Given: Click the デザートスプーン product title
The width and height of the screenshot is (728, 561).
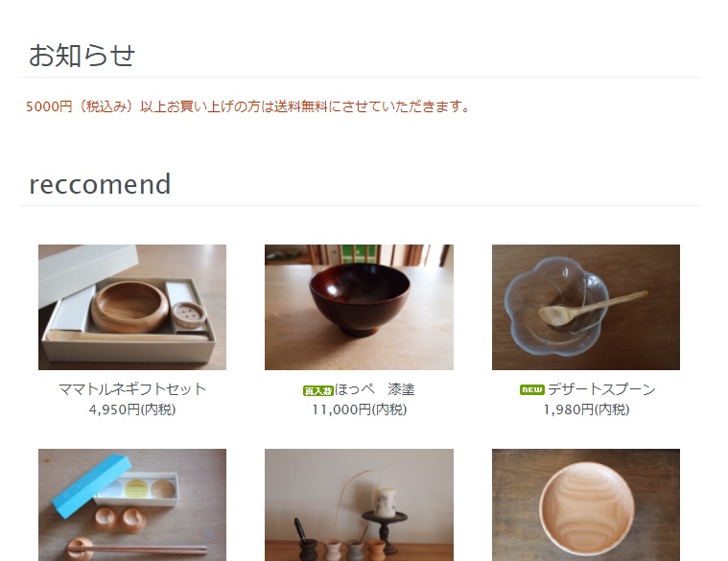Looking at the screenshot, I should [x=601, y=388].
